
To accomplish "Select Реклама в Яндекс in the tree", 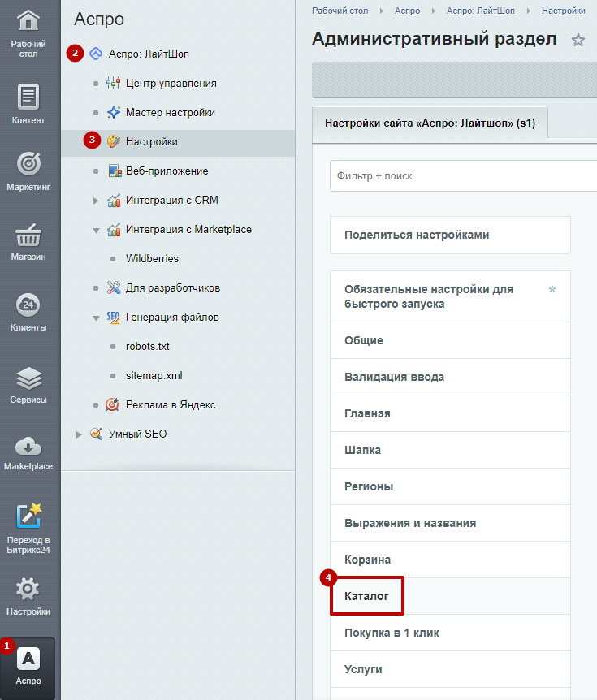I will (171, 405).
